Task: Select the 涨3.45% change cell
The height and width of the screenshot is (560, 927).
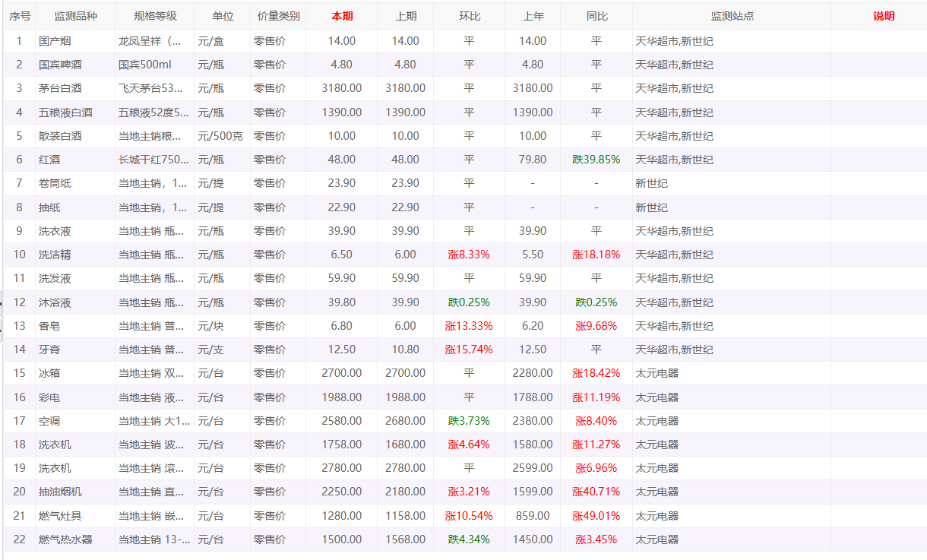Action: (x=596, y=539)
